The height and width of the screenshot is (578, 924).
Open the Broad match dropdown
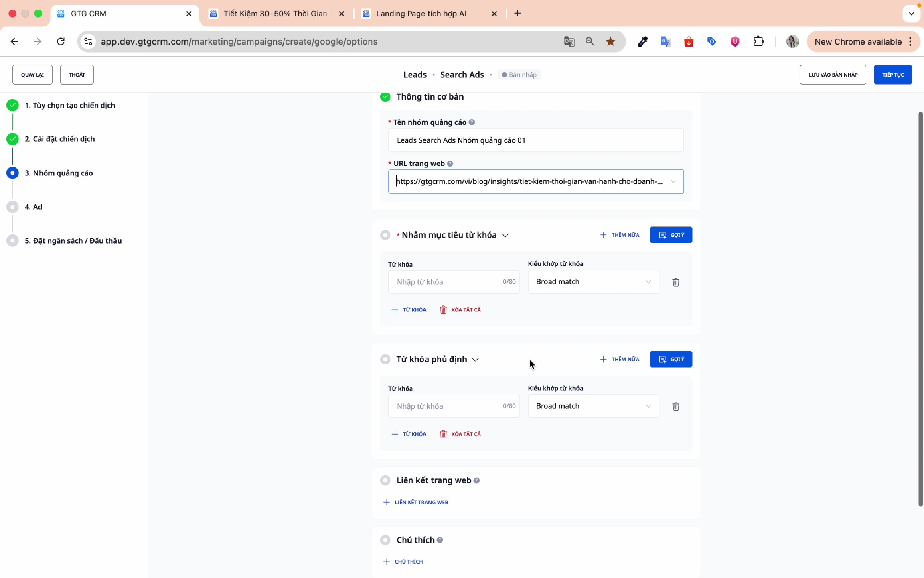pos(593,281)
